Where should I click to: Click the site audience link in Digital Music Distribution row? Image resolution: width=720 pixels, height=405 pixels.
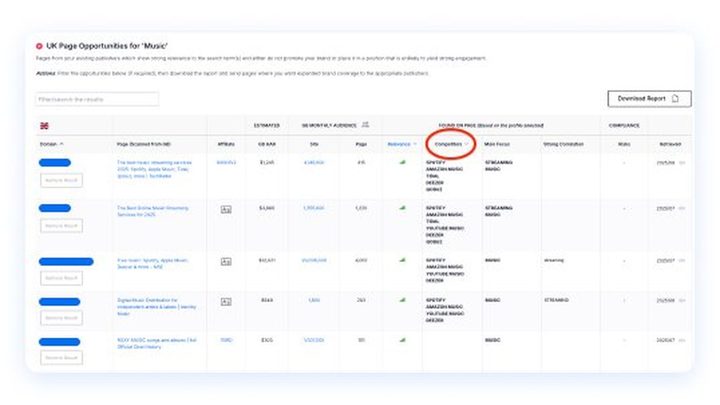pos(314,300)
